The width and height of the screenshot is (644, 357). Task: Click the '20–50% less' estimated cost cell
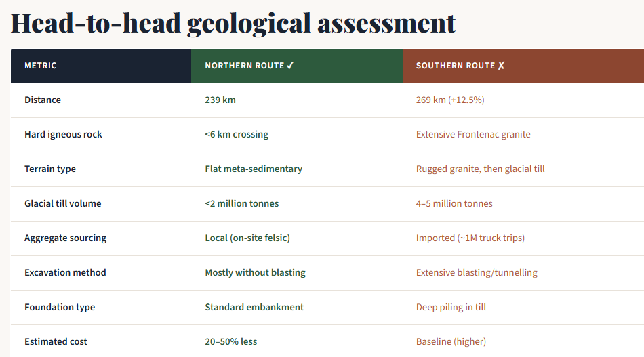(x=231, y=342)
